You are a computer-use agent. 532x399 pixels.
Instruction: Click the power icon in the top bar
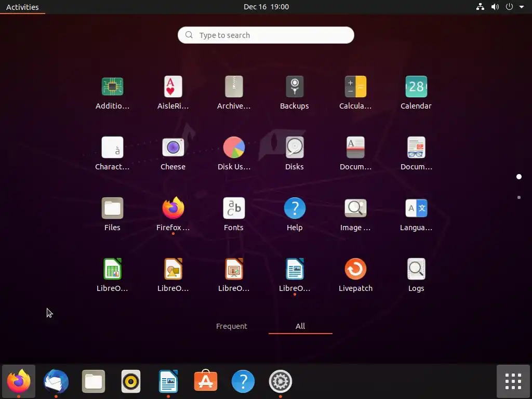[509, 7]
